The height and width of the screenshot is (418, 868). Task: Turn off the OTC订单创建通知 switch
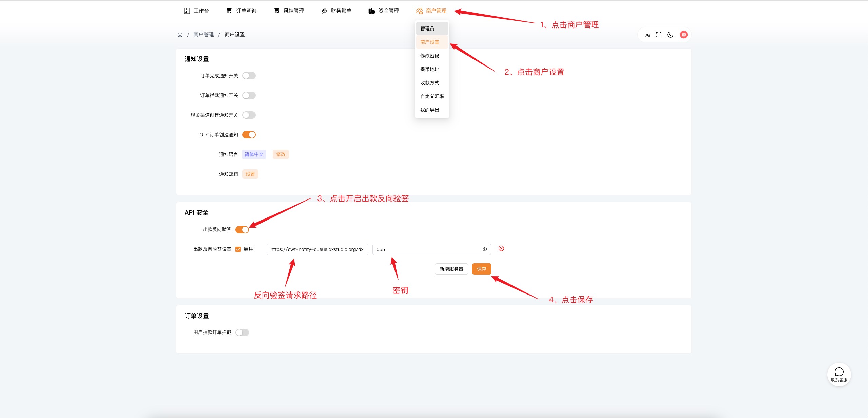pos(249,135)
